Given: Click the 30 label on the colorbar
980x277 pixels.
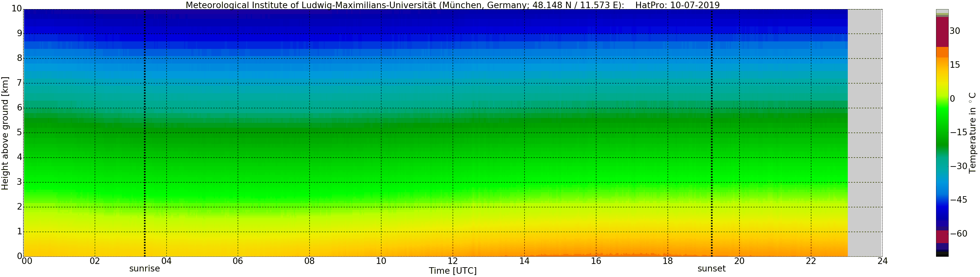Looking at the screenshot, I should (x=955, y=31).
